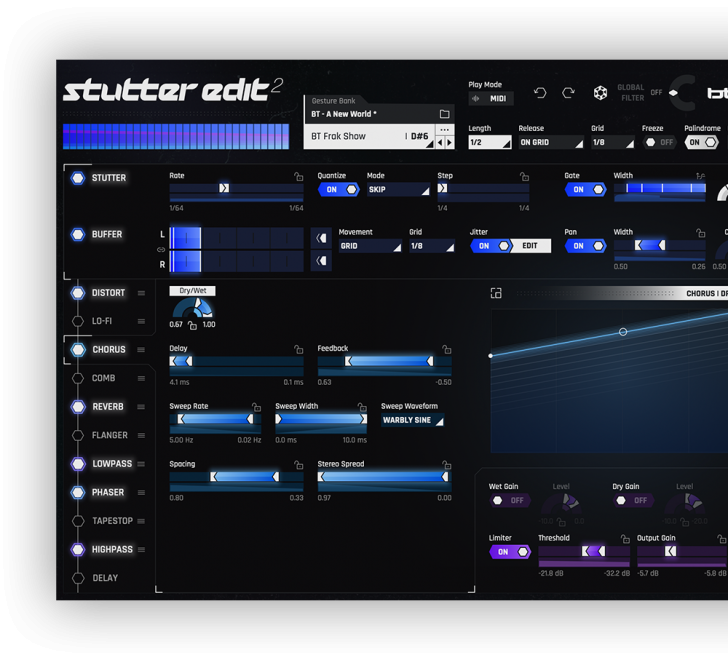Click the left buffer direction arrow
This screenshot has height=660, width=728.
click(321, 238)
